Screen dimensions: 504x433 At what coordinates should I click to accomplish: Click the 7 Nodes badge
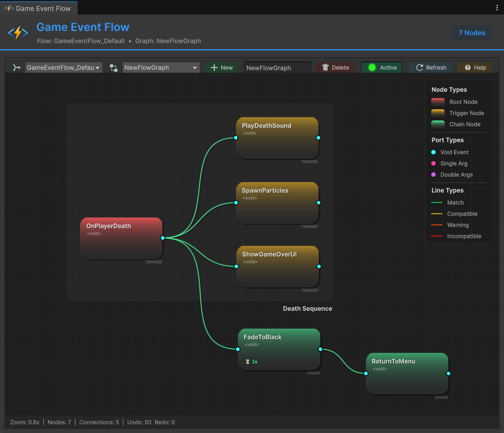pyautogui.click(x=472, y=32)
